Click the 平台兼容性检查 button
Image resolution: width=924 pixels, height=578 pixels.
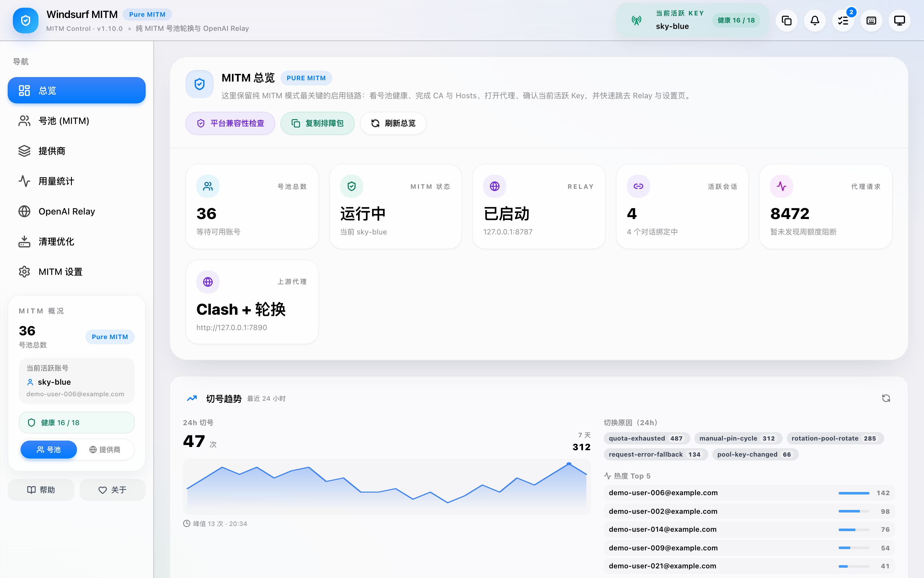(x=230, y=123)
